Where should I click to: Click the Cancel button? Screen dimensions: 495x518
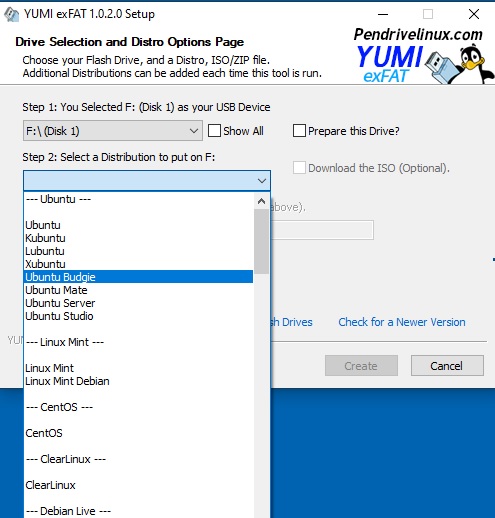[447, 366]
